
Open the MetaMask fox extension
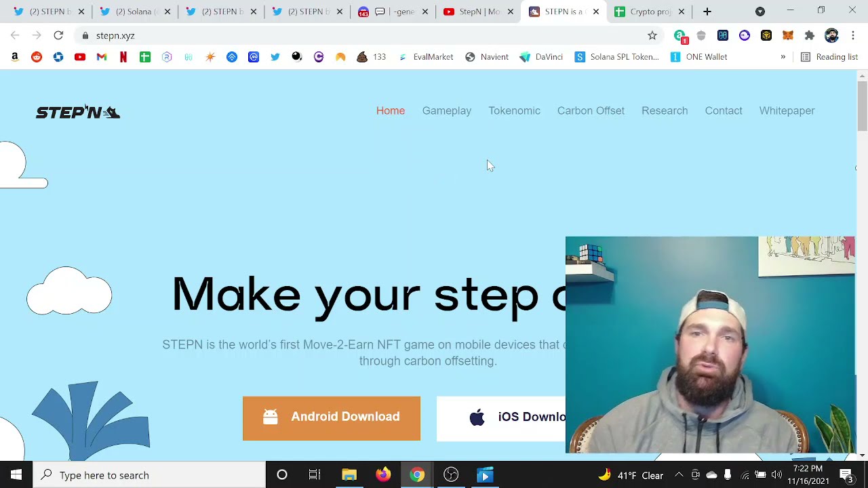click(x=788, y=35)
